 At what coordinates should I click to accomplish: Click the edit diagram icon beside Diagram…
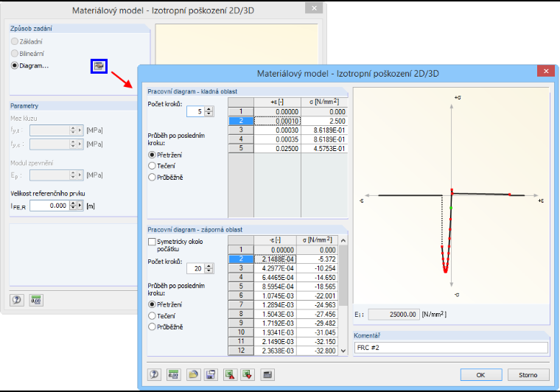coord(99,66)
